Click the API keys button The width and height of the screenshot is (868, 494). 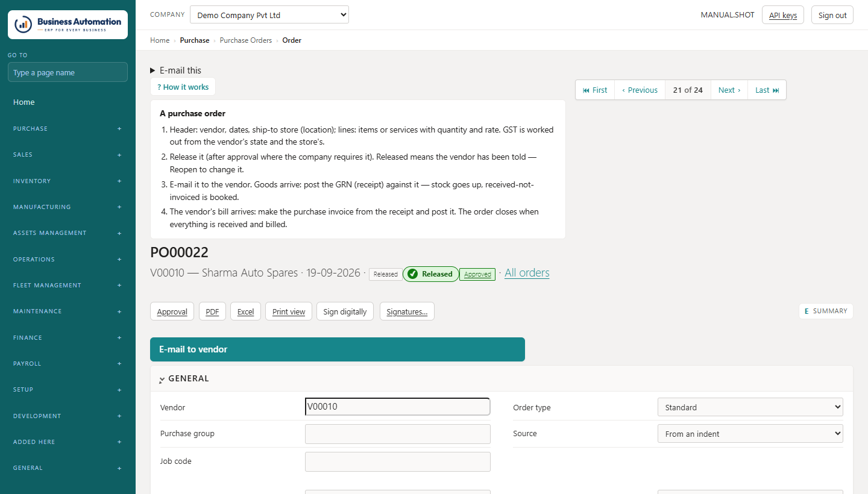783,15
